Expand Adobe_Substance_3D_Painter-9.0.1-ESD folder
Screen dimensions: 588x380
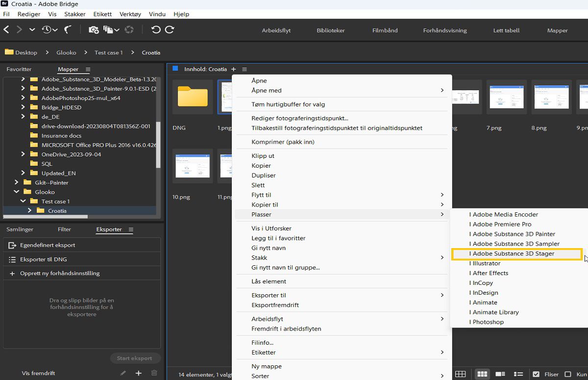coord(23,89)
